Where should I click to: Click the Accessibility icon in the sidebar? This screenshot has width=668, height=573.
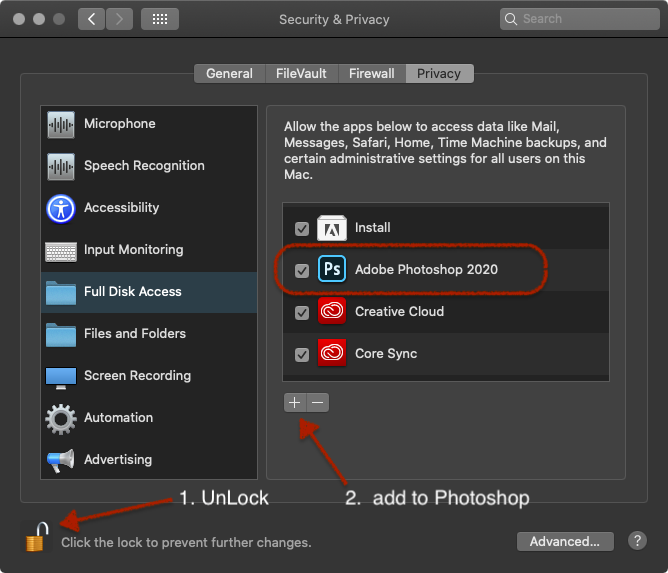click(x=61, y=208)
